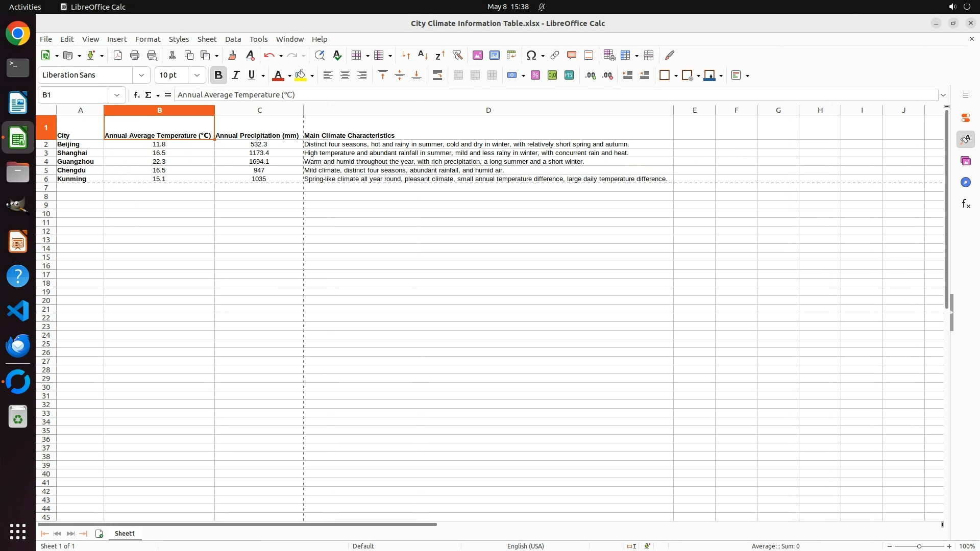
Task: Click the Insert Special Character icon
Action: click(531, 55)
